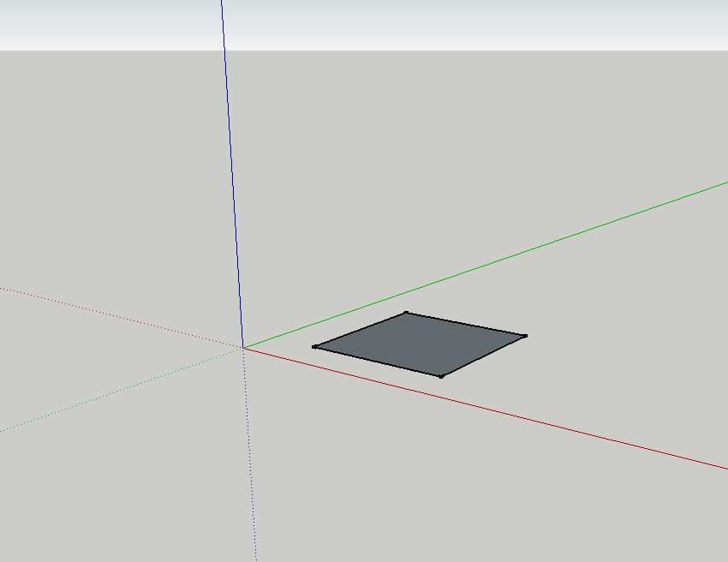728x562 pixels.
Task: Select the square's back-left edge
Action: click(361, 330)
